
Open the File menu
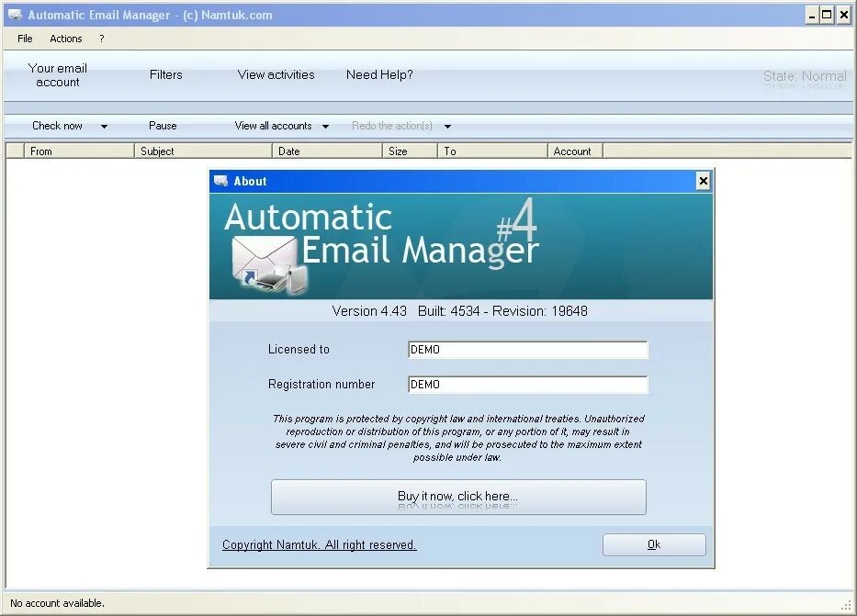coord(25,39)
